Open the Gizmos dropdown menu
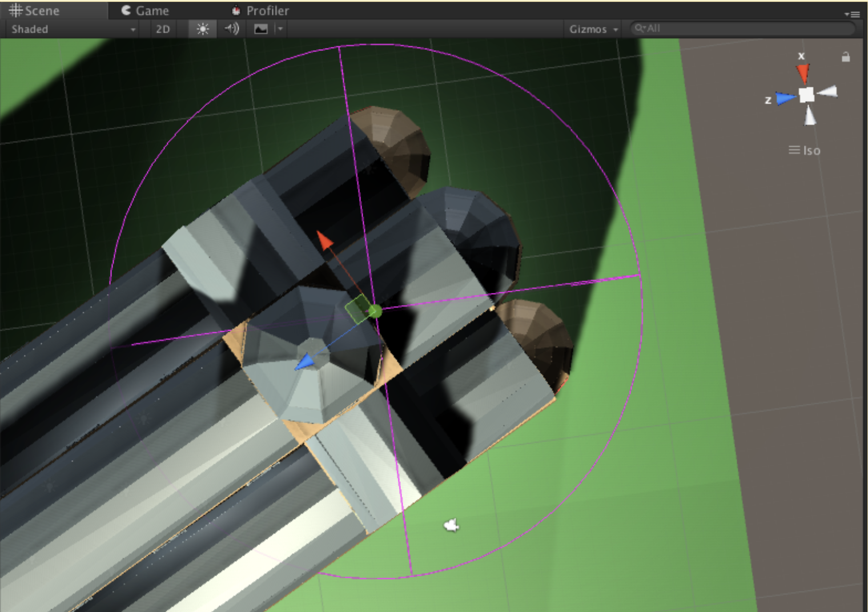Image resolution: width=868 pixels, height=612 pixels. [x=593, y=29]
